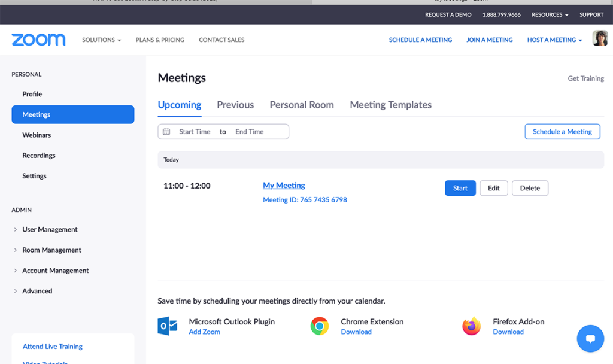The height and width of the screenshot is (364, 613).
Task: Click Join a Meeting link
Action: pos(490,40)
